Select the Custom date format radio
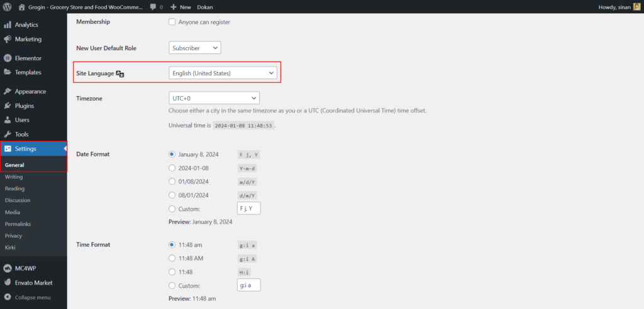 pyautogui.click(x=172, y=209)
